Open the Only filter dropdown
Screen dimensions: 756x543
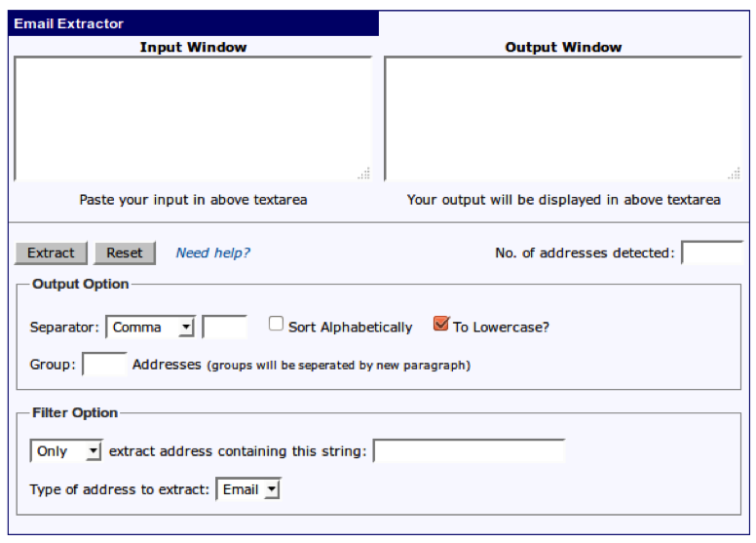[x=66, y=450]
